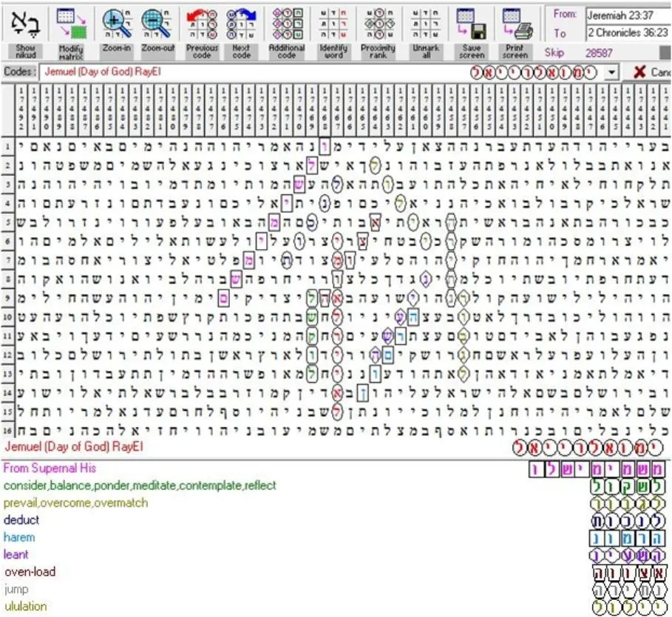Open the Codes dropdown arrow
Image resolution: width=672 pixels, height=617 pixels.
tap(612, 72)
